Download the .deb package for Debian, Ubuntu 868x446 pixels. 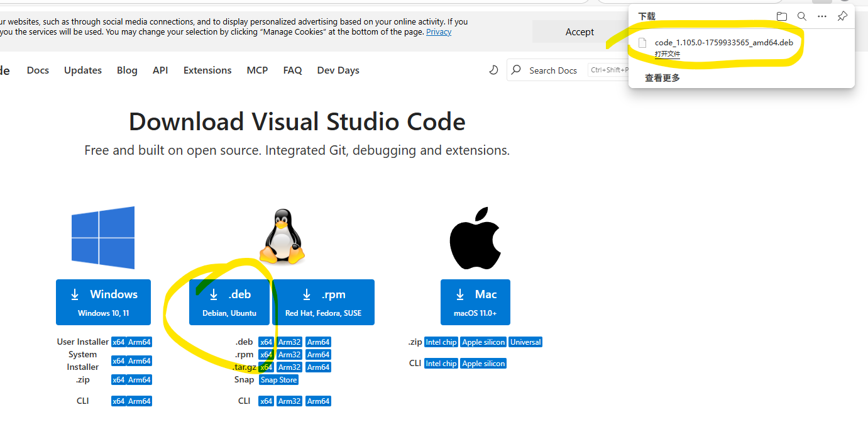229,301
